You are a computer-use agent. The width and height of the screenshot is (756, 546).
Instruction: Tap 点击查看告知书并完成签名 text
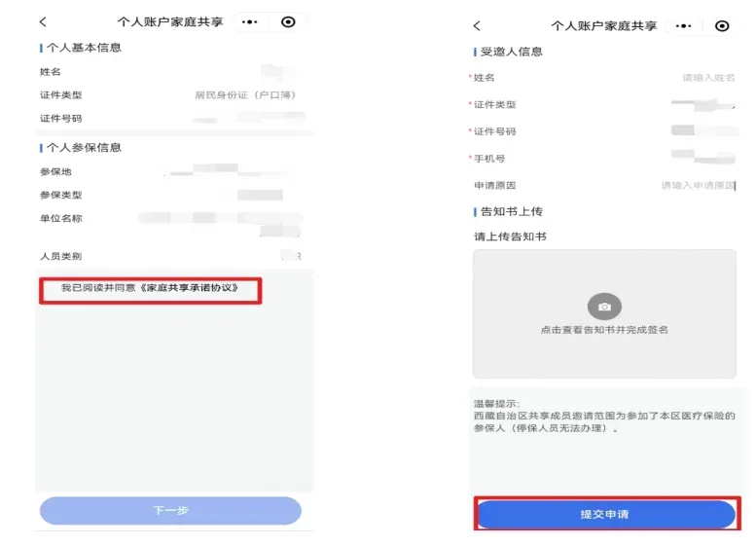pos(604,330)
